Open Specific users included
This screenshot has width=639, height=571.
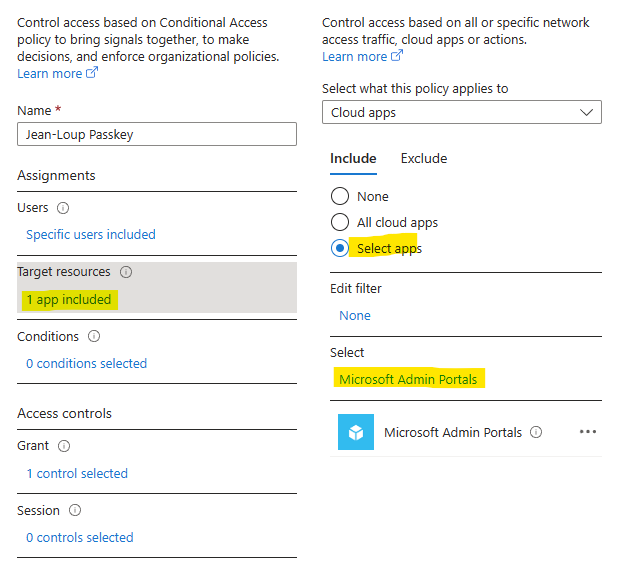[x=91, y=235]
